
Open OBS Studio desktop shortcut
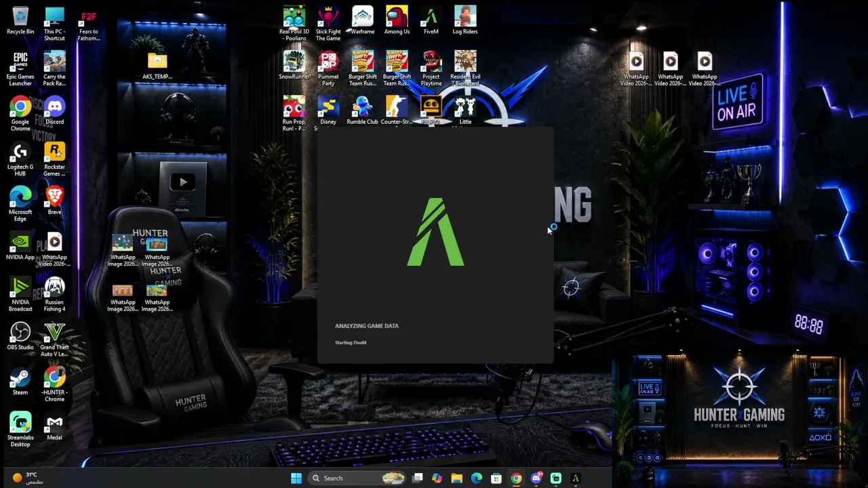click(x=20, y=336)
